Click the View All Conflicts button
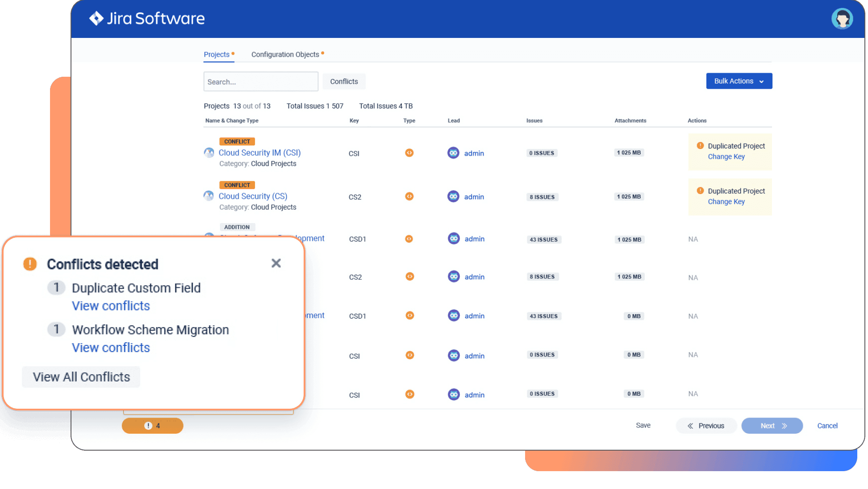This screenshot has width=868, height=489. point(81,377)
